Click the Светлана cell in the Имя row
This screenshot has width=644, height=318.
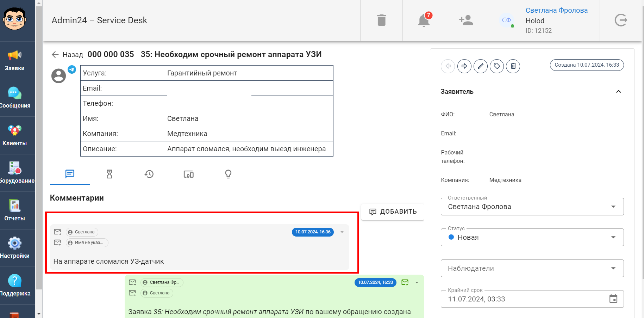point(249,118)
